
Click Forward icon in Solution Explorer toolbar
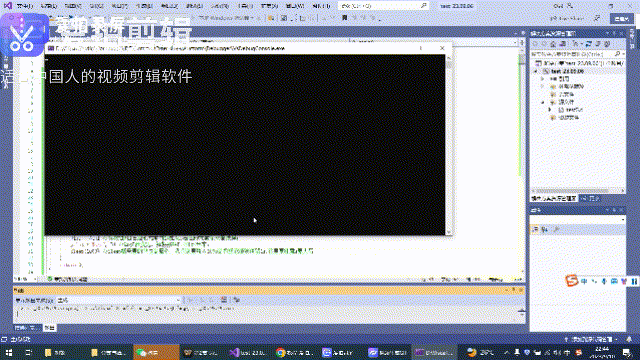point(544,44)
